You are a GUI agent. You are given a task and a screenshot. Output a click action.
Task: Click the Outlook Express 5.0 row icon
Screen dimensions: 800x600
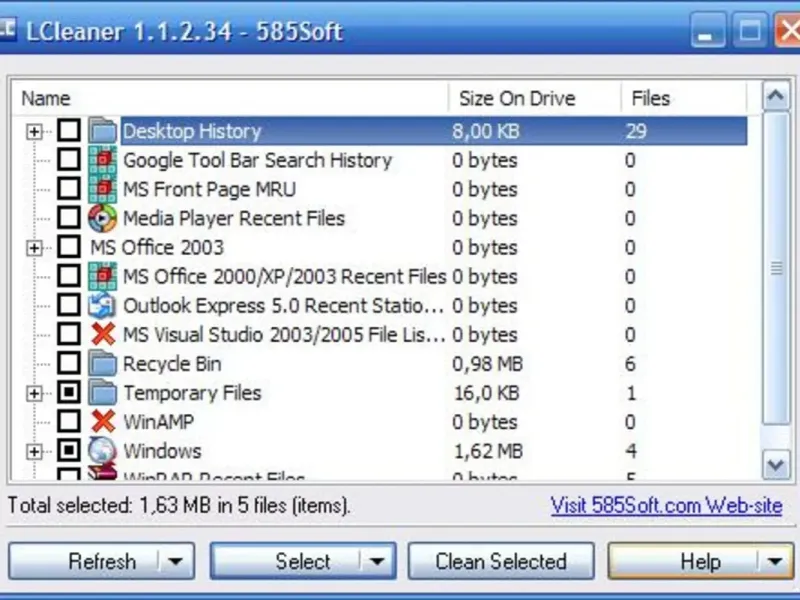point(103,306)
